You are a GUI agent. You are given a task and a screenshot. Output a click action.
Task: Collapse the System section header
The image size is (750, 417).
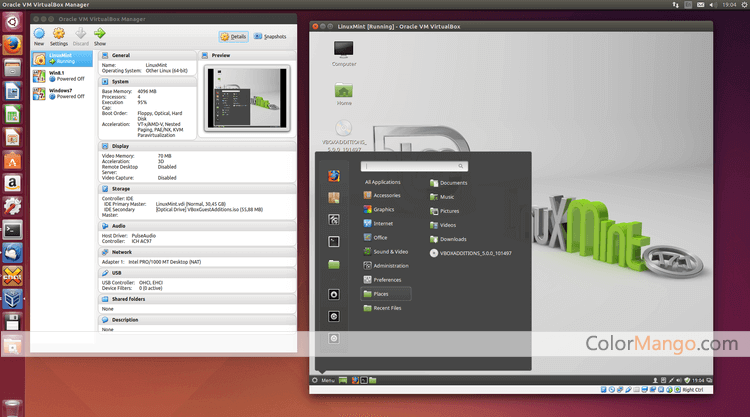(x=148, y=82)
